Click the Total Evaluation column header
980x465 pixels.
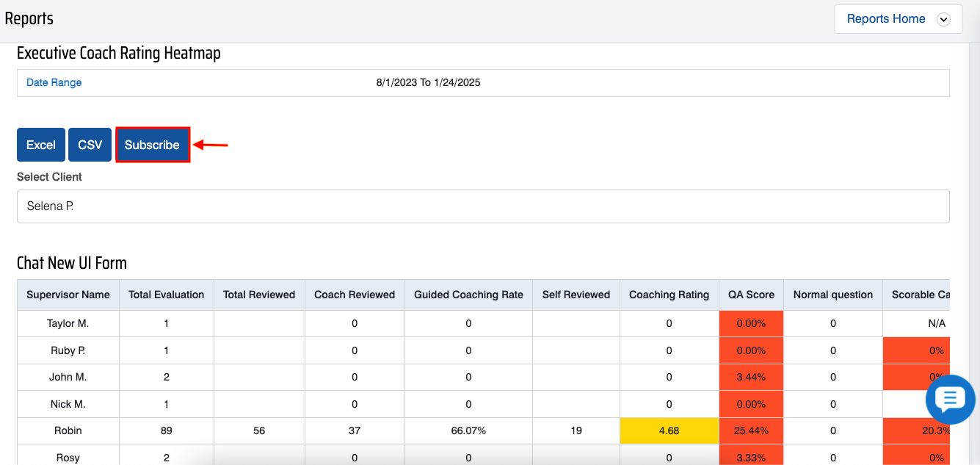click(166, 295)
